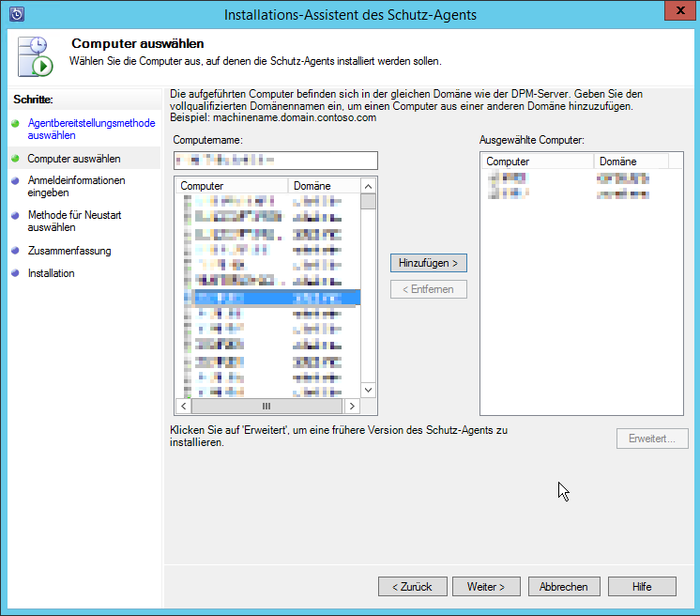Screen dimensions: 700x616
Task: Click the bullet beside Zusammenfassung step
Action: click(x=15, y=251)
